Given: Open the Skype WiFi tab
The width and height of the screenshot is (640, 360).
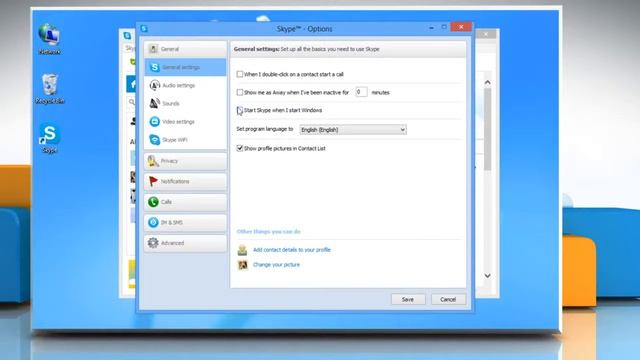Looking at the screenshot, I should pyautogui.click(x=185, y=140).
